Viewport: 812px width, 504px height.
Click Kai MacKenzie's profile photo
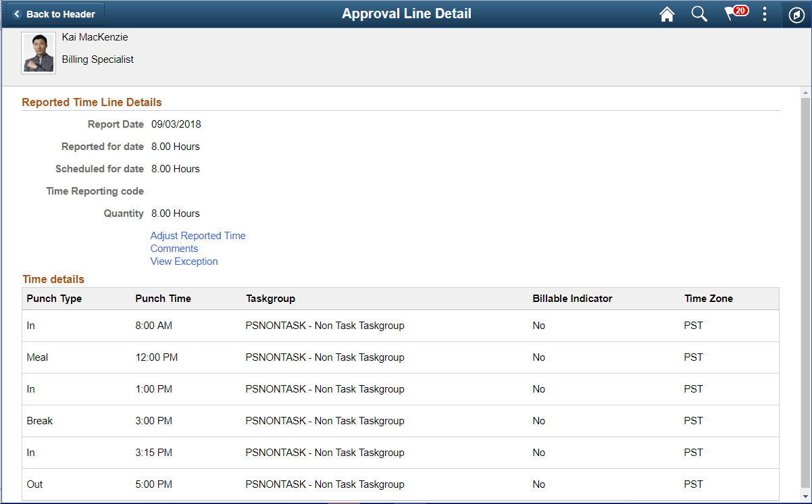click(38, 52)
